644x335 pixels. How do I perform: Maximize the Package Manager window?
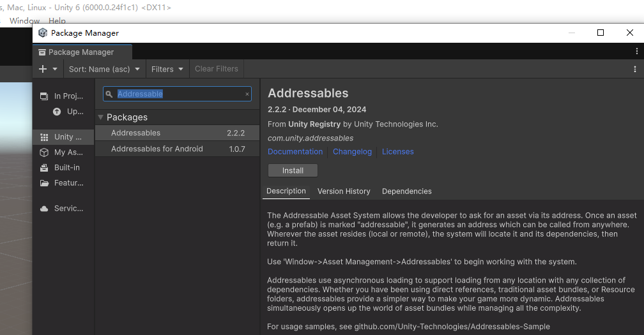click(601, 33)
